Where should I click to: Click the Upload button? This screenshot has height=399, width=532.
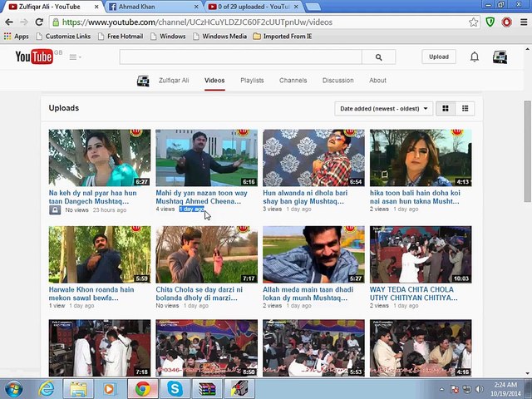click(x=439, y=57)
